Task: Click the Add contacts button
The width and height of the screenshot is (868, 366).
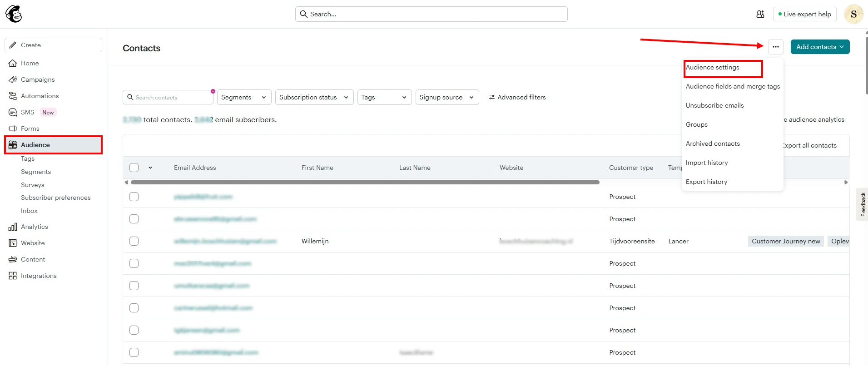Action: pyautogui.click(x=820, y=47)
